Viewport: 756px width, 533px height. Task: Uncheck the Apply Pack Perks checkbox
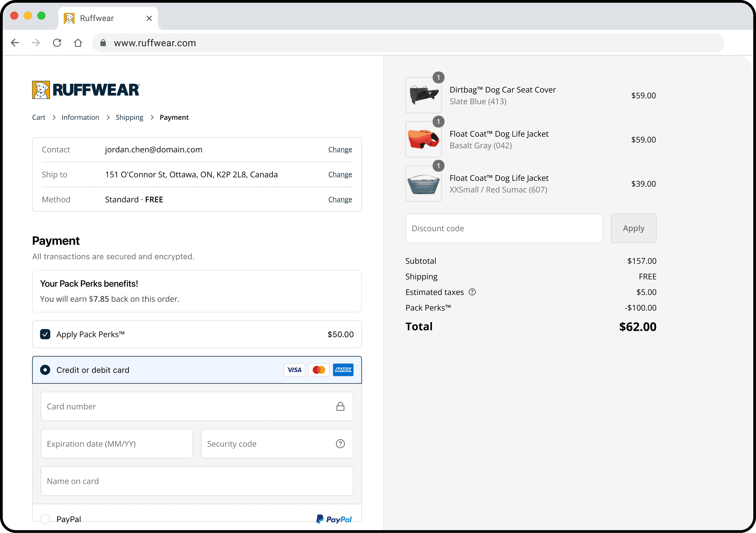45,334
